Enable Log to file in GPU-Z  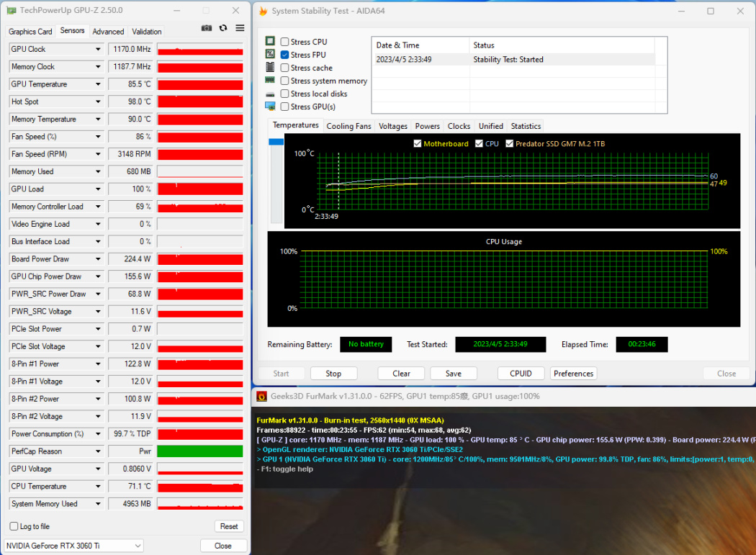tap(14, 526)
